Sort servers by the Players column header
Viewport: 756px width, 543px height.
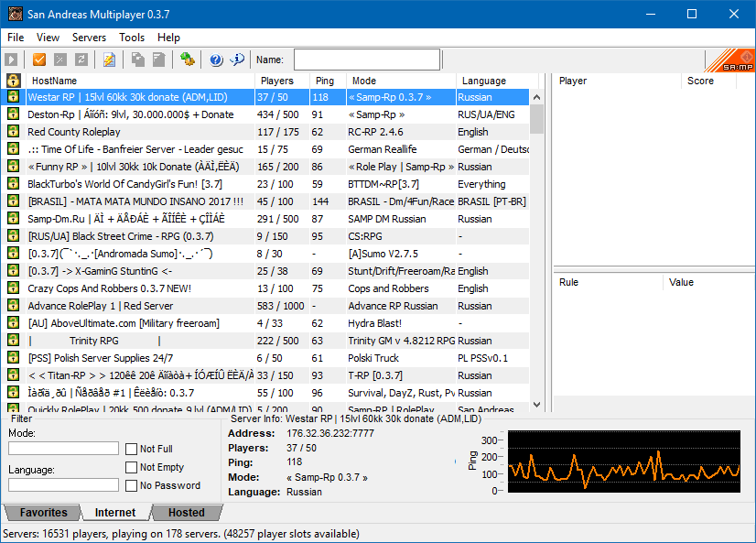[282, 81]
